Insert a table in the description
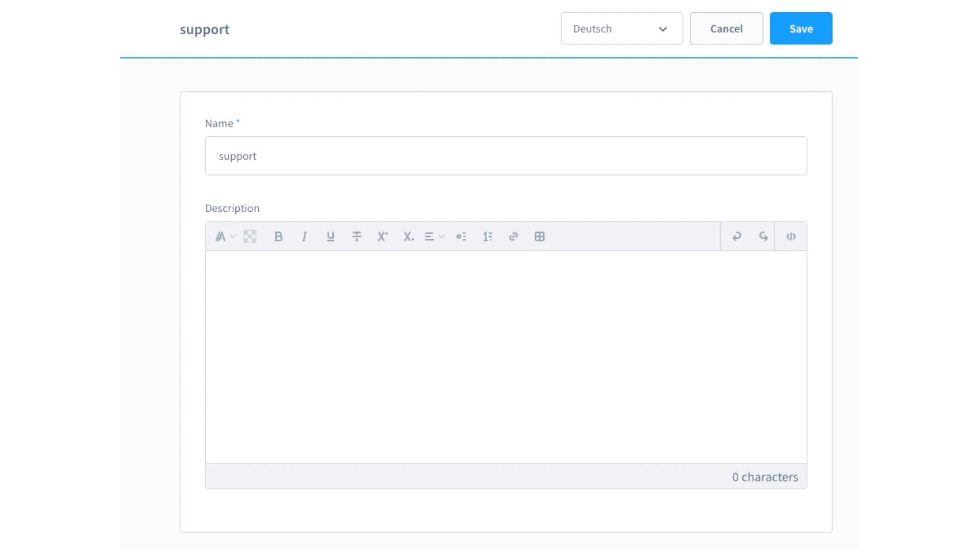This screenshot has width=980, height=551. tap(540, 236)
